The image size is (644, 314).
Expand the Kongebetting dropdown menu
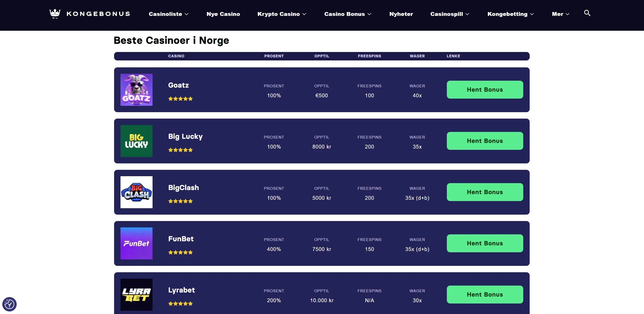click(x=510, y=14)
